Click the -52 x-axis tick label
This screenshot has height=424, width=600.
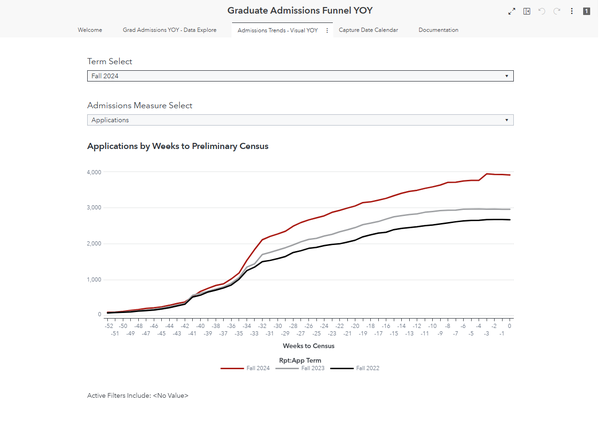(109, 326)
